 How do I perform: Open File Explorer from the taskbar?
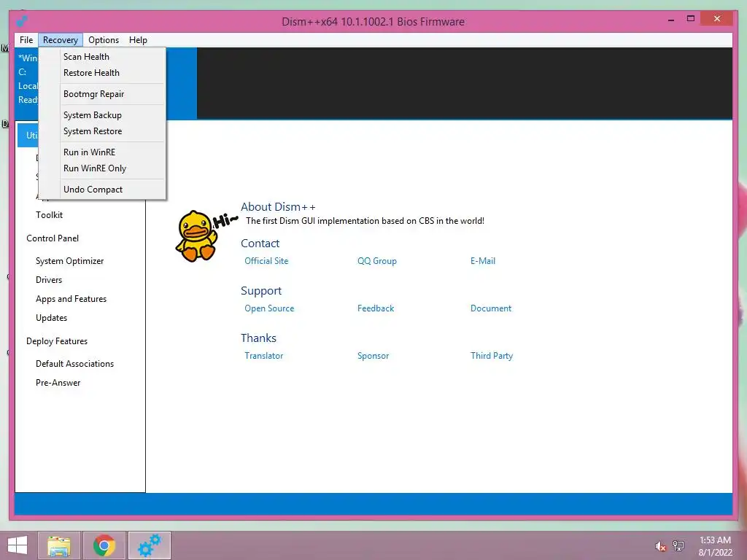point(59,545)
